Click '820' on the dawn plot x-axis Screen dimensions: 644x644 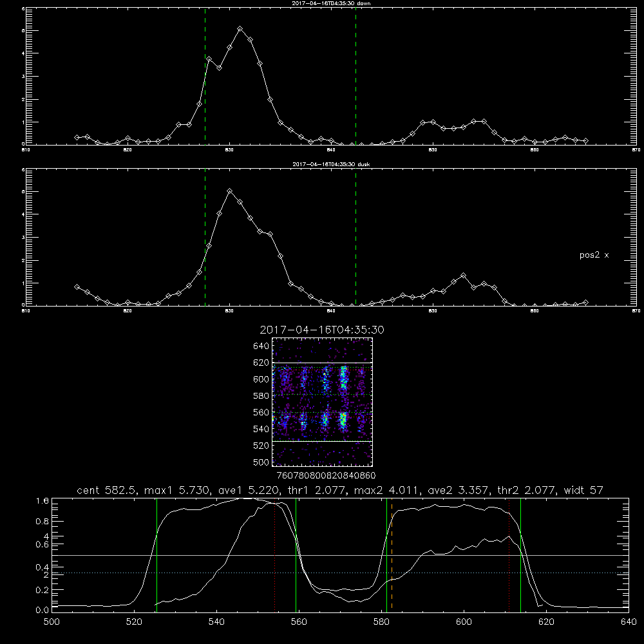(128, 150)
